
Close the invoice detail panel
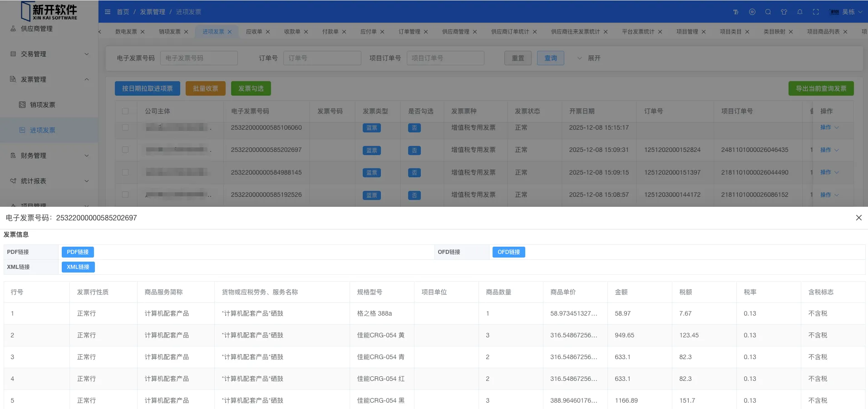coord(858,218)
